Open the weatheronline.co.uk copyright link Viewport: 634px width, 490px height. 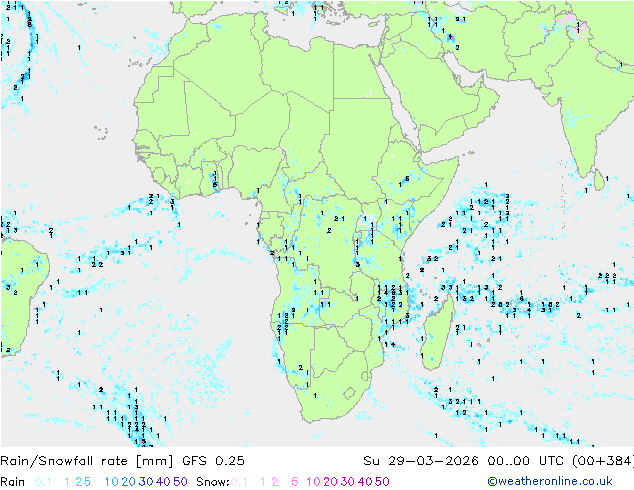coord(550,481)
